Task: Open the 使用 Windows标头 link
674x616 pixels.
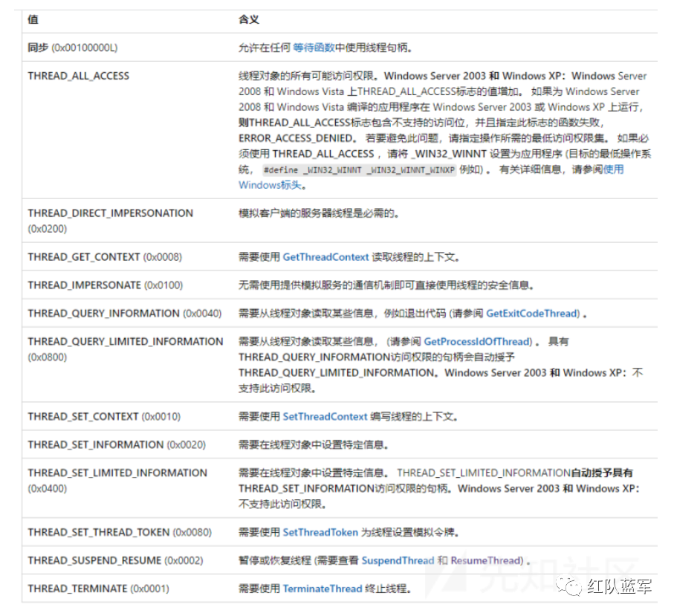Action: [613, 170]
